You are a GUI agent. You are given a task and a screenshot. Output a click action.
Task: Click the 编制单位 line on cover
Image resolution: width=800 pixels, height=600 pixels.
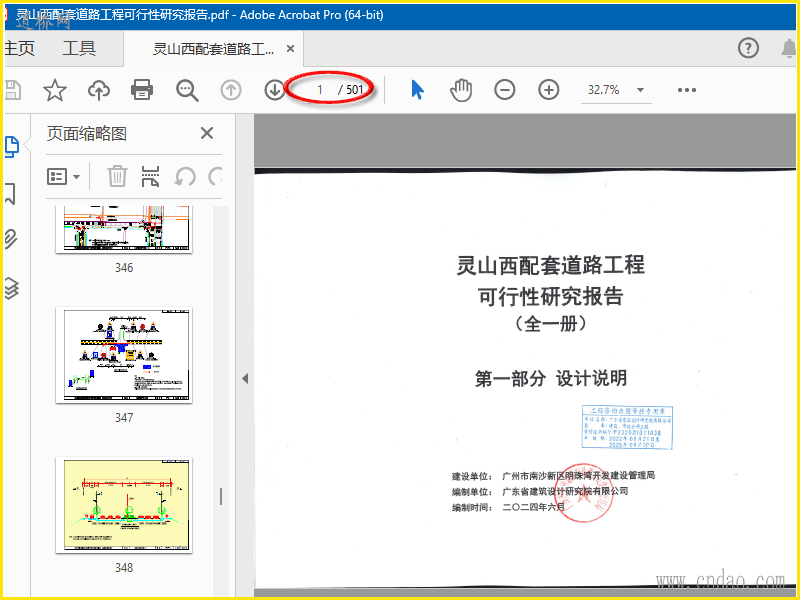click(x=540, y=492)
